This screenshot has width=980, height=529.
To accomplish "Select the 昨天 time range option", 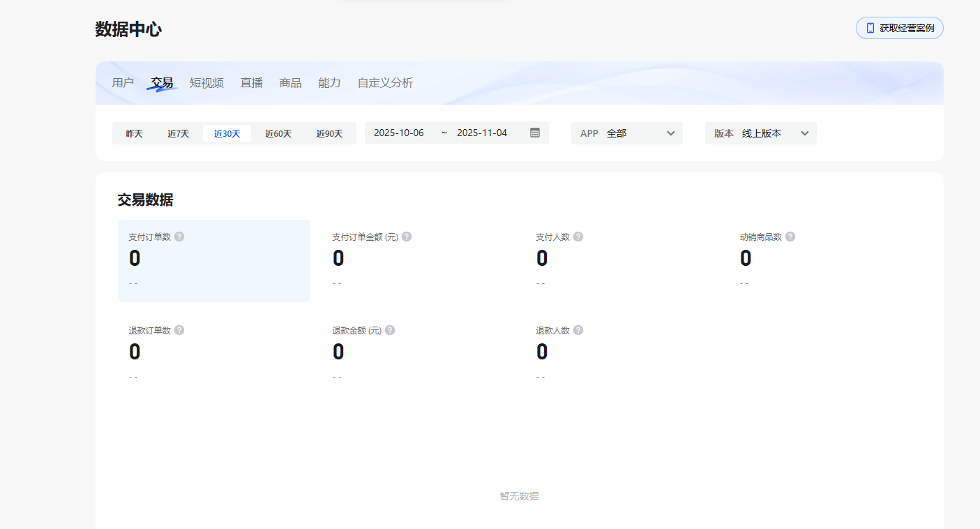I will (134, 133).
